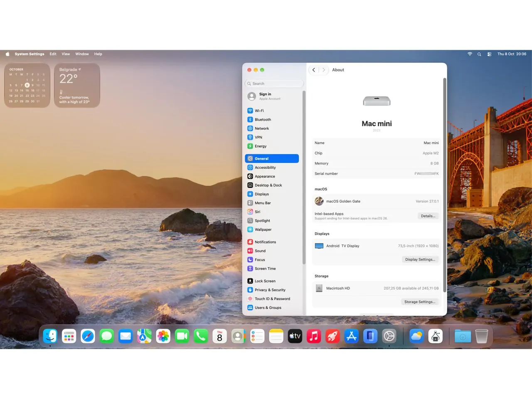
Task: Click the October calendar widget
Action: point(27,85)
